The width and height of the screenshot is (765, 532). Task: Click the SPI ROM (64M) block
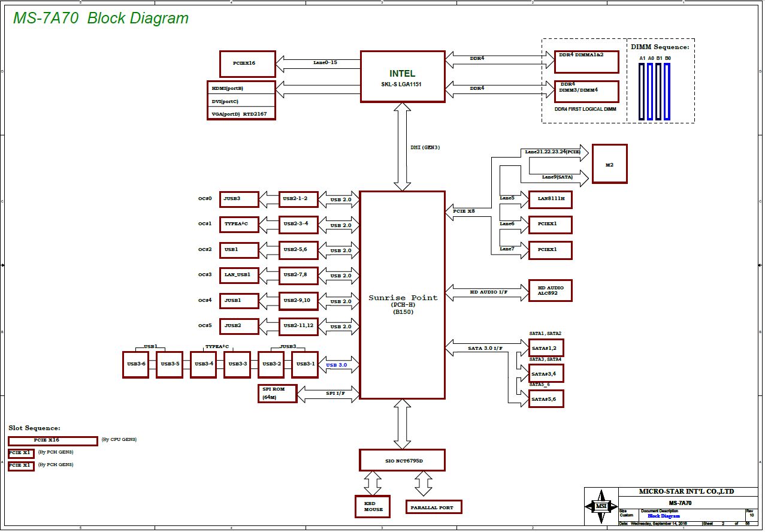tap(277, 393)
